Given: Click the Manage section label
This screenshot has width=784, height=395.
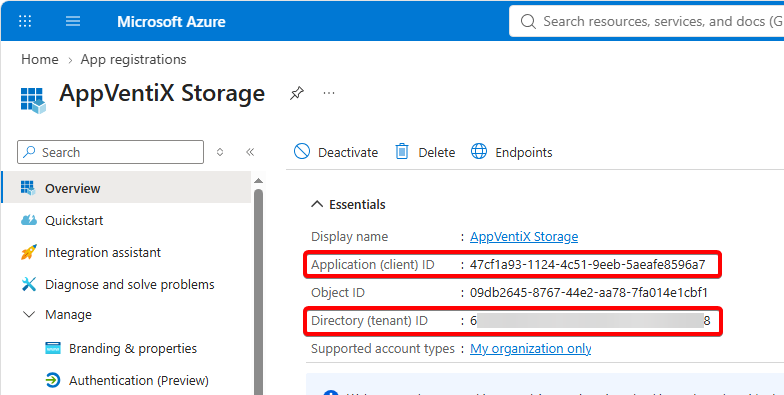Looking at the screenshot, I should pos(68,314).
